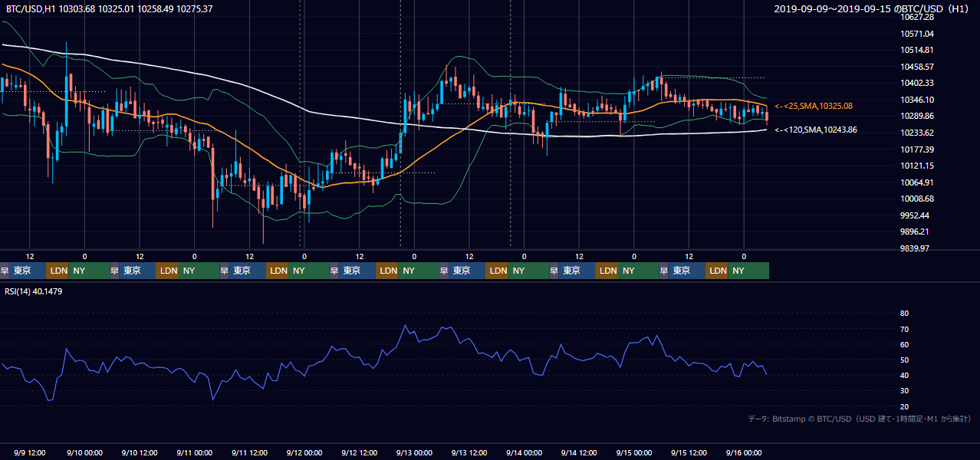Viewport: 980px width, 460px height.
Task: Select the RSI(14) 40.1479 indicator label
Action: pyautogui.click(x=35, y=291)
